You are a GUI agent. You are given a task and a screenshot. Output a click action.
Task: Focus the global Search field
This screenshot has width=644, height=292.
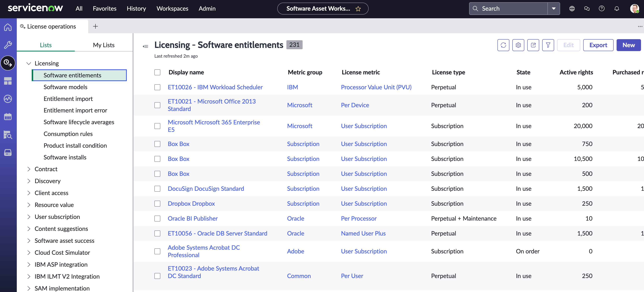point(508,9)
